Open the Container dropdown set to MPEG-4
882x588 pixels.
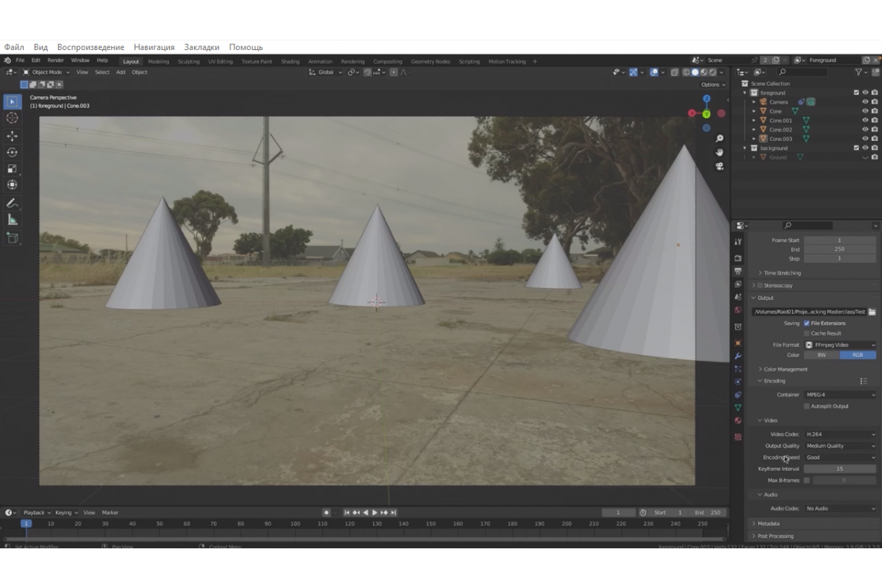click(x=840, y=395)
